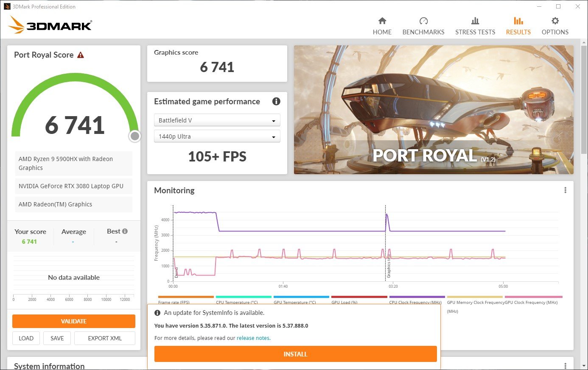Click the Port Royal Score warning icon

[81, 55]
